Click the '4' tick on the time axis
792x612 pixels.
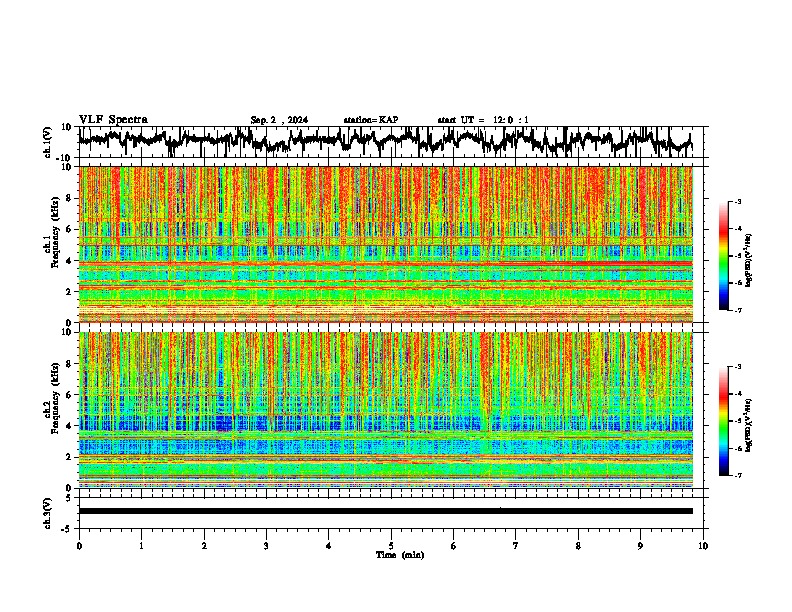329,546
